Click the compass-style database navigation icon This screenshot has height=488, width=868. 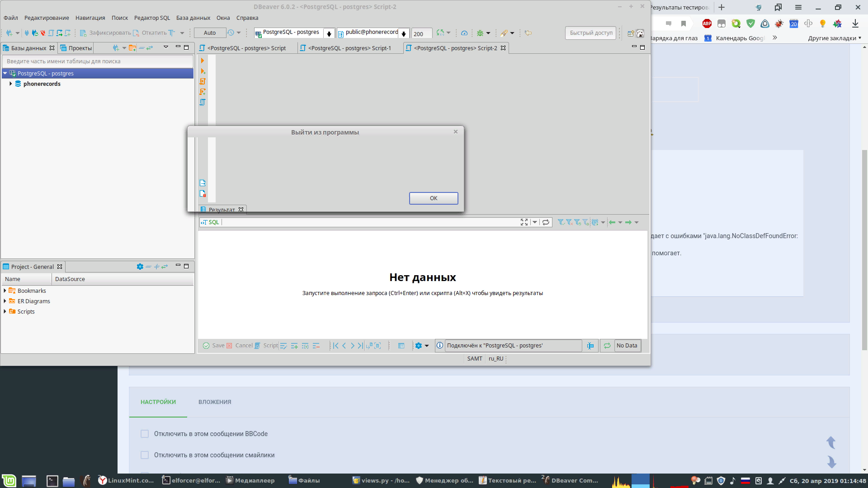point(465,33)
